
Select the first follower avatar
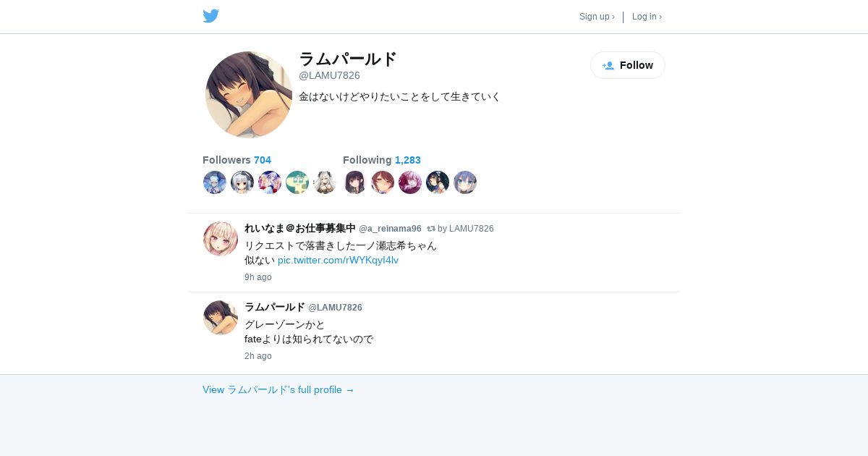215,182
